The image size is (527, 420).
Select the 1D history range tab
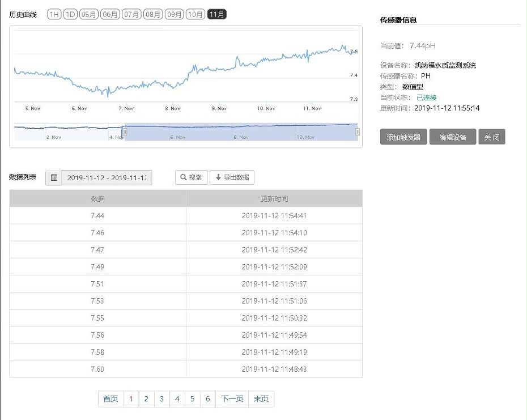[70, 15]
